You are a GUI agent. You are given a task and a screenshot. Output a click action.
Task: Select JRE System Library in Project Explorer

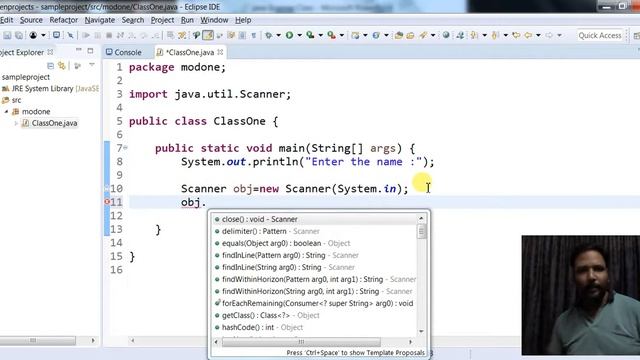click(x=50, y=89)
